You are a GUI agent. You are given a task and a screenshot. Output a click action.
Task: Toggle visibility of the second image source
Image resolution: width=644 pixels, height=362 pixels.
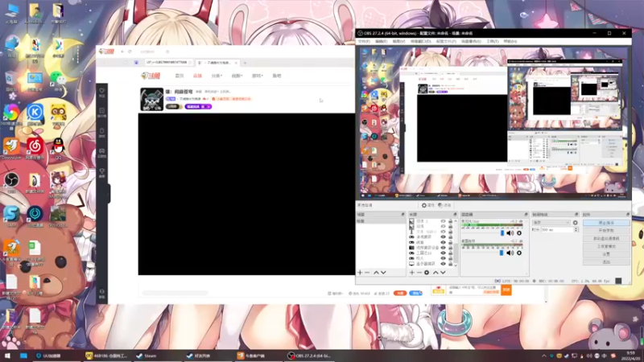[443, 226]
